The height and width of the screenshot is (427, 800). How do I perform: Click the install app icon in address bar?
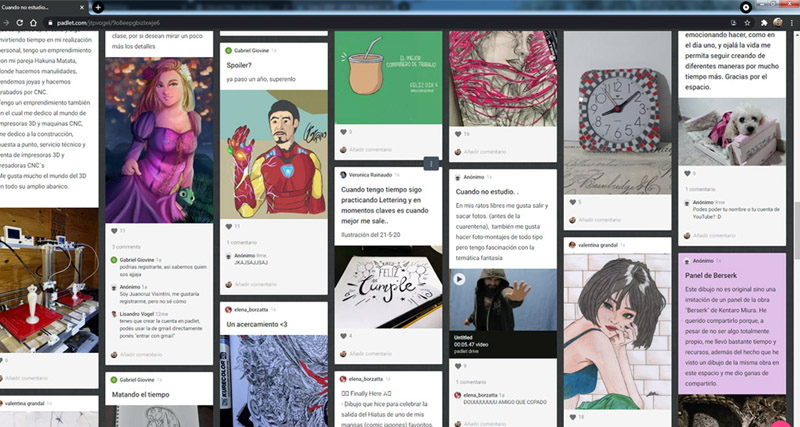(x=733, y=23)
